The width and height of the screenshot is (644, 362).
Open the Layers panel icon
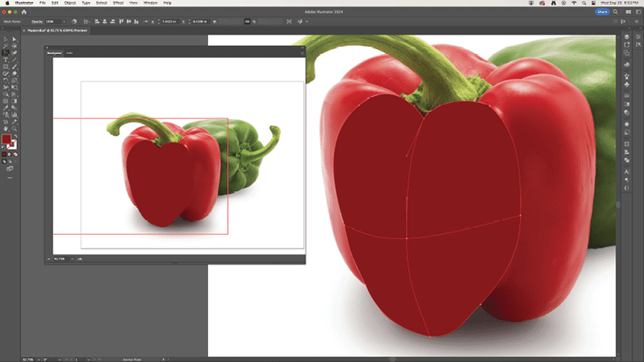pos(627,37)
